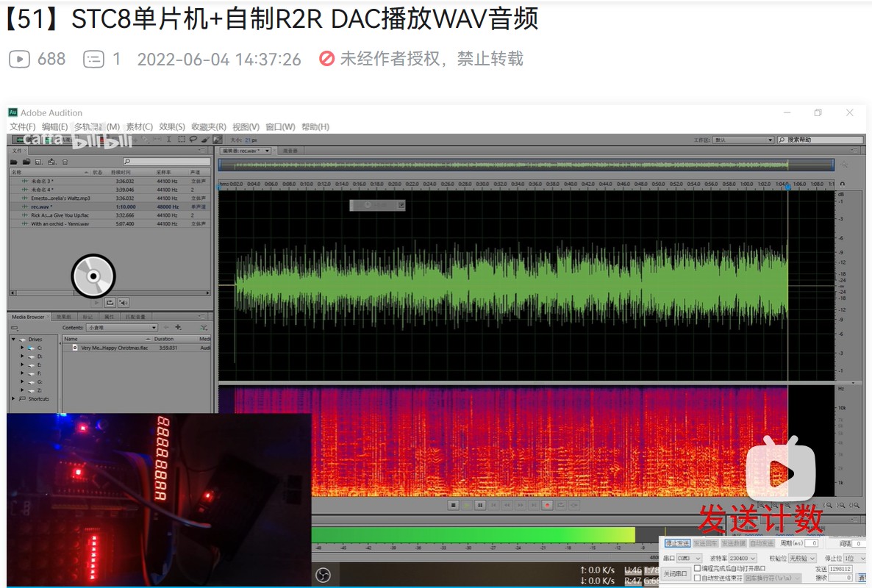The height and width of the screenshot is (588, 872).
Task: Check 自动发送结束符 checkbox
Action: pos(697,578)
